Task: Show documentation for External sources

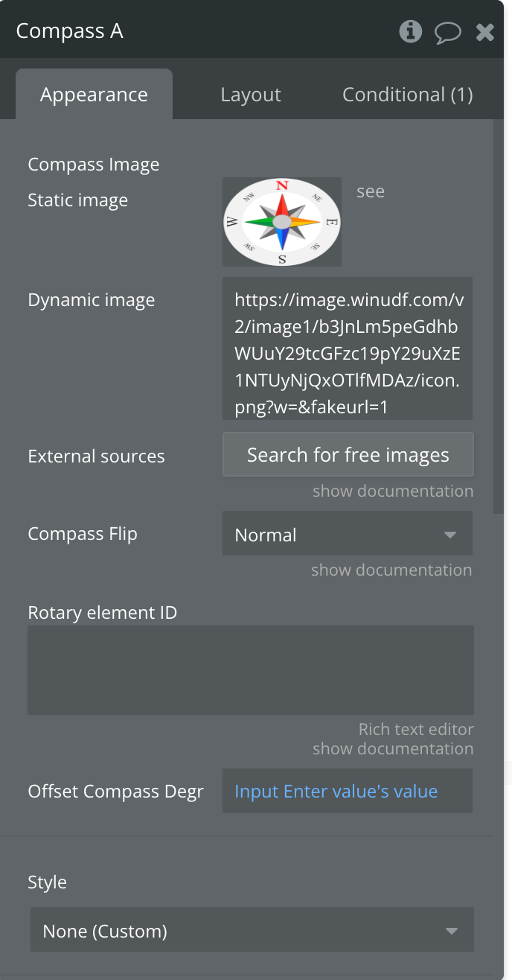Action: click(392, 491)
